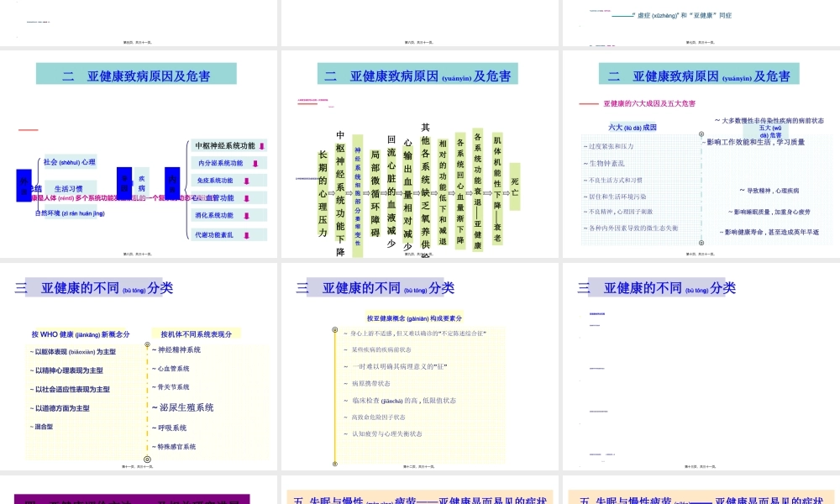Viewport: 840px width, 504px height.
Task: Click the down arrow beside 中枢神经系统功能
Action: [x=262, y=146]
